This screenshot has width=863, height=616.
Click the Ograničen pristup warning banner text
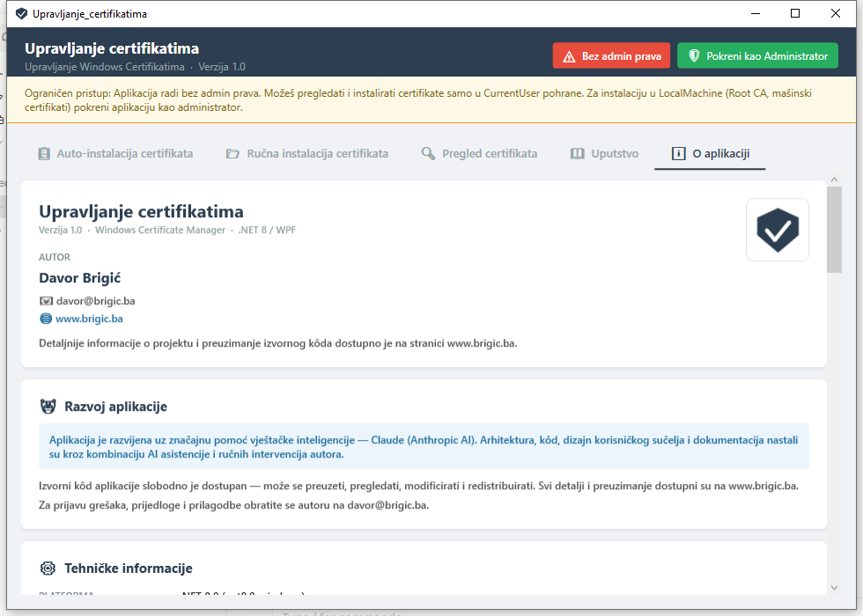tap(417, 100)
